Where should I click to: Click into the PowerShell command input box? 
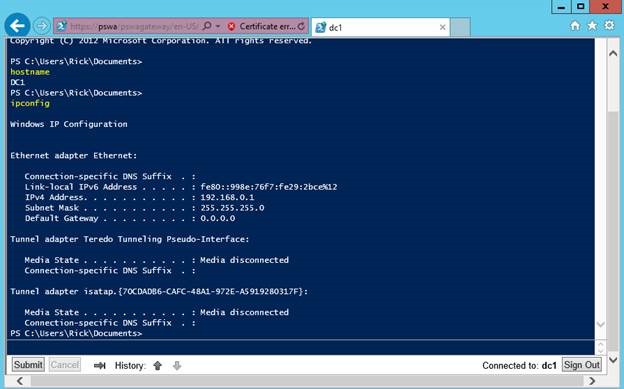click(x=300, y=347)
